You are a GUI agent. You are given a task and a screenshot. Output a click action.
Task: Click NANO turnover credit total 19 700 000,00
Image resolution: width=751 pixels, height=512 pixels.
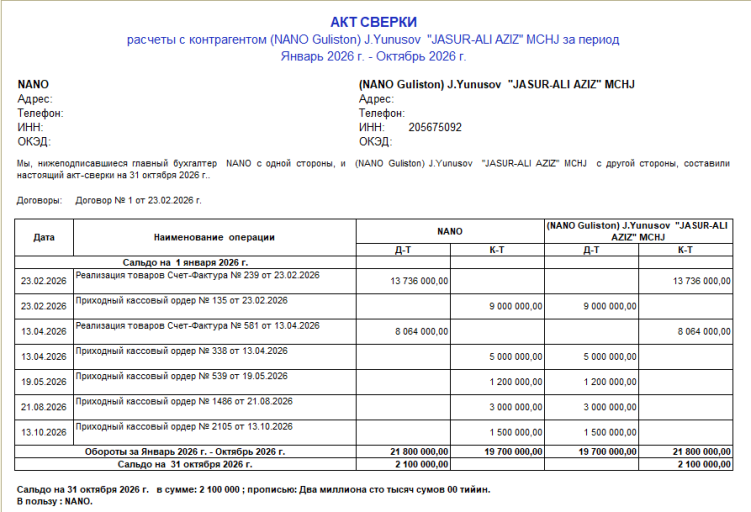coord(513,452)
